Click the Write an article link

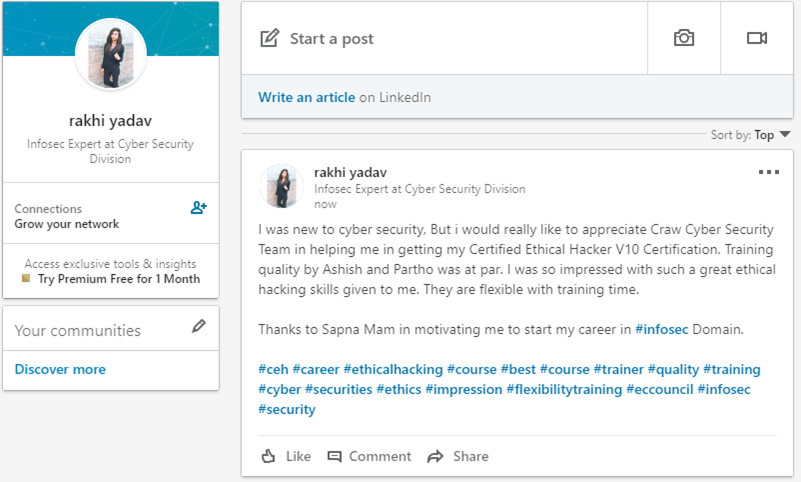[x=307, y=97]
